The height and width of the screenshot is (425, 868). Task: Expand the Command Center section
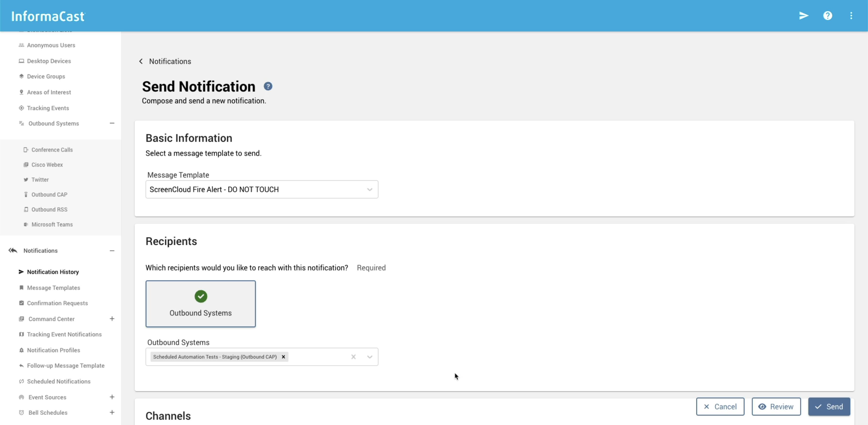point(112,318)
